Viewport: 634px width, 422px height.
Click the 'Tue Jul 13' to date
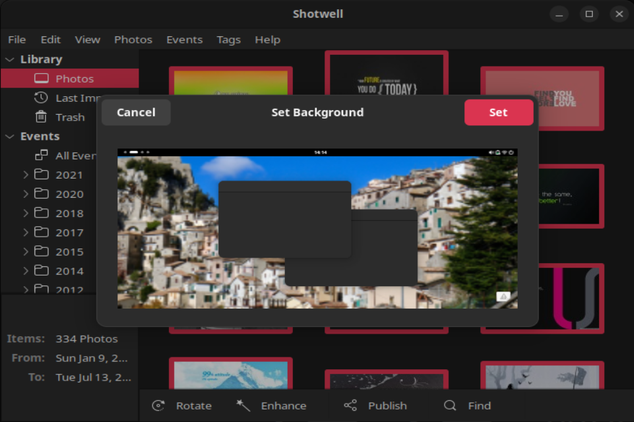click(93, 378)
